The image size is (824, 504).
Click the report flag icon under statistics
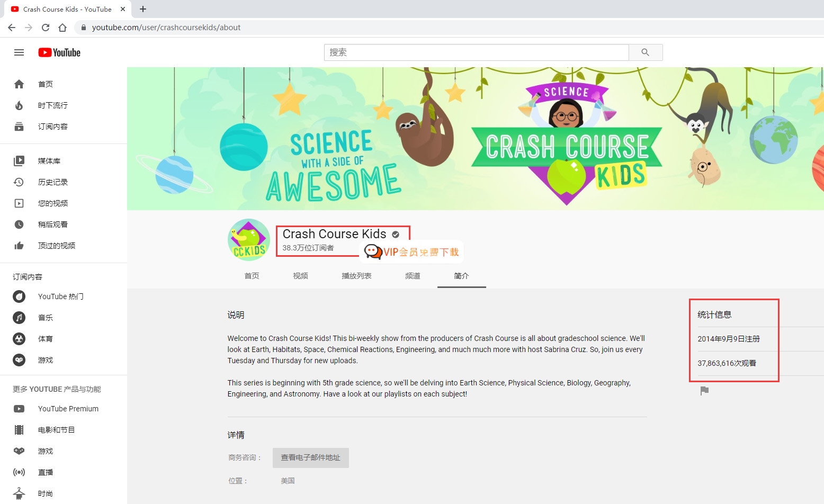pos(704,391)
